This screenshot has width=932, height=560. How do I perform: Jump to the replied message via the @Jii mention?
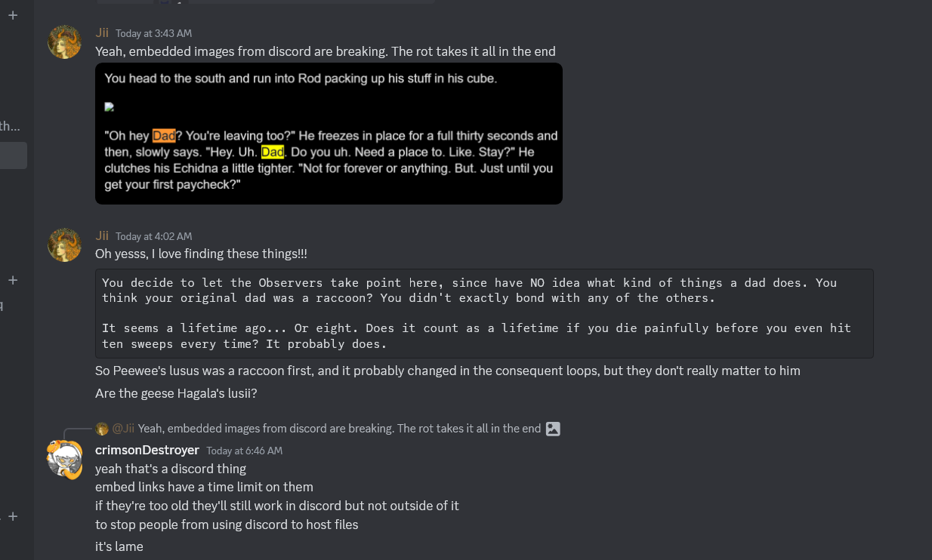(123, 429)
